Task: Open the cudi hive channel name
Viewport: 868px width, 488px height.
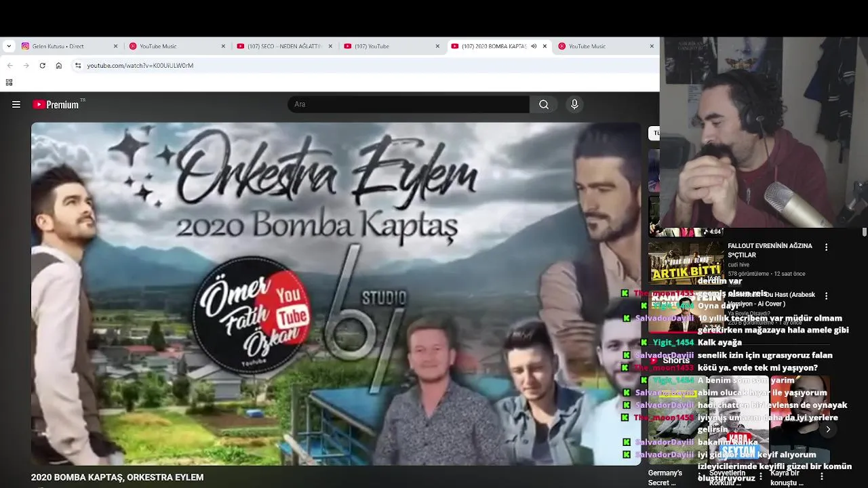Action: [x=738, y=265]
